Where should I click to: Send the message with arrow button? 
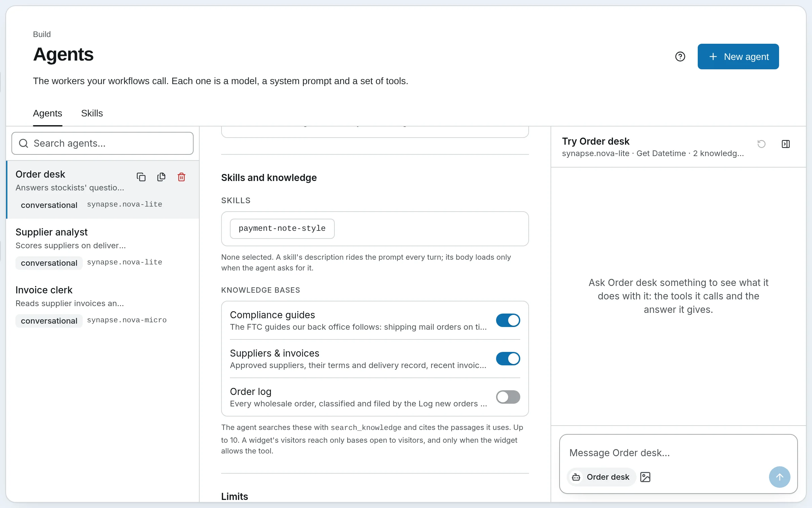[779, 477]
